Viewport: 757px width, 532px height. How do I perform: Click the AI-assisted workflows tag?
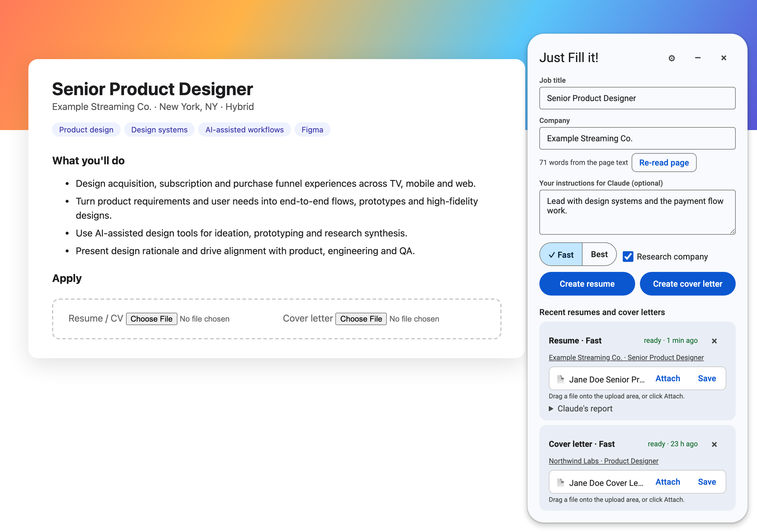point(244,129)
